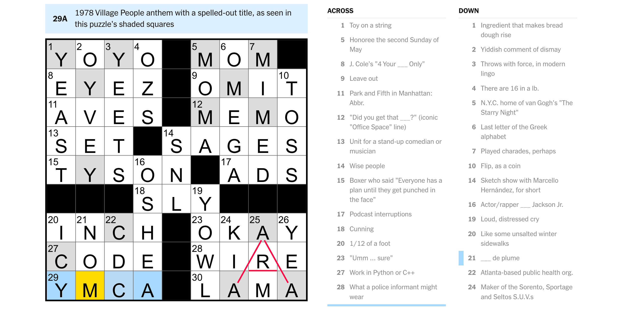
Task: Click the 29A Village People clue bar
Action: click(176, 19)
